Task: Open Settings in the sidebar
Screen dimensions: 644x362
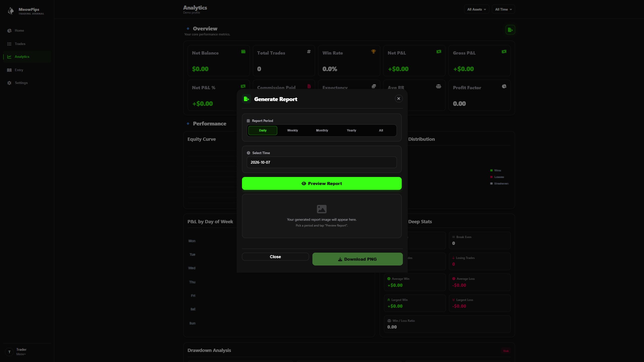Action: (27, 83)
